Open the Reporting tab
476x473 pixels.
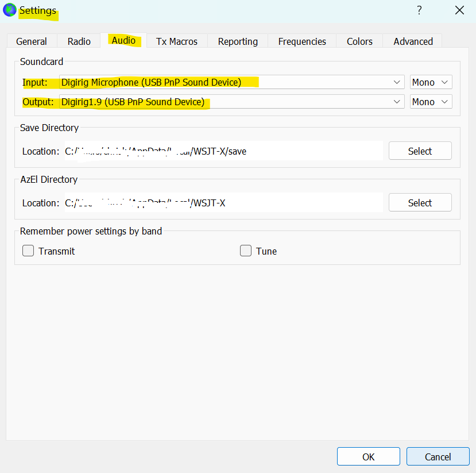238,41
